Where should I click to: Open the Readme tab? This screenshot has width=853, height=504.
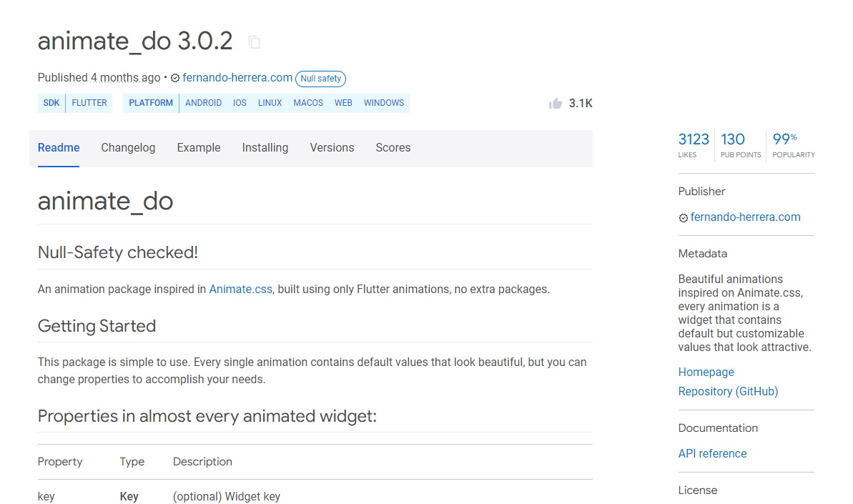point(59,148)
